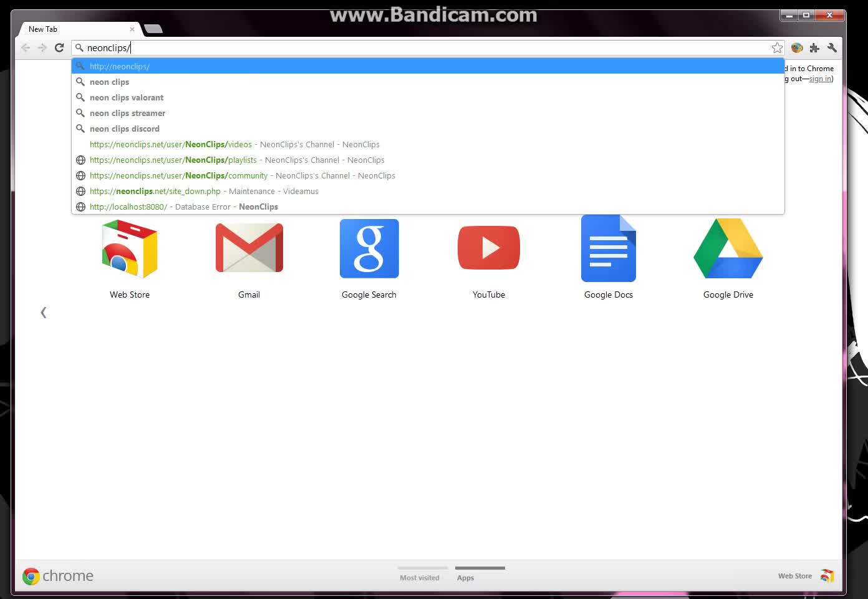
Task: Launch the YouTube app
Action: click(x=489, y=258)
